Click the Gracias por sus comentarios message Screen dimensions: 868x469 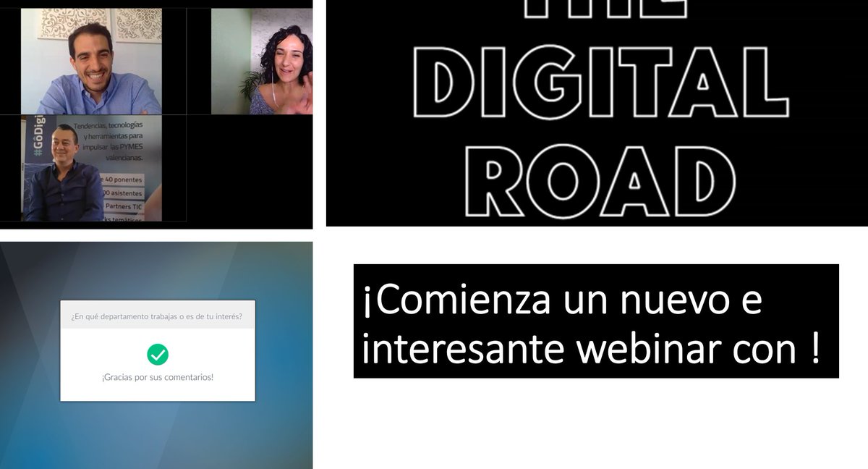(156, 376)
